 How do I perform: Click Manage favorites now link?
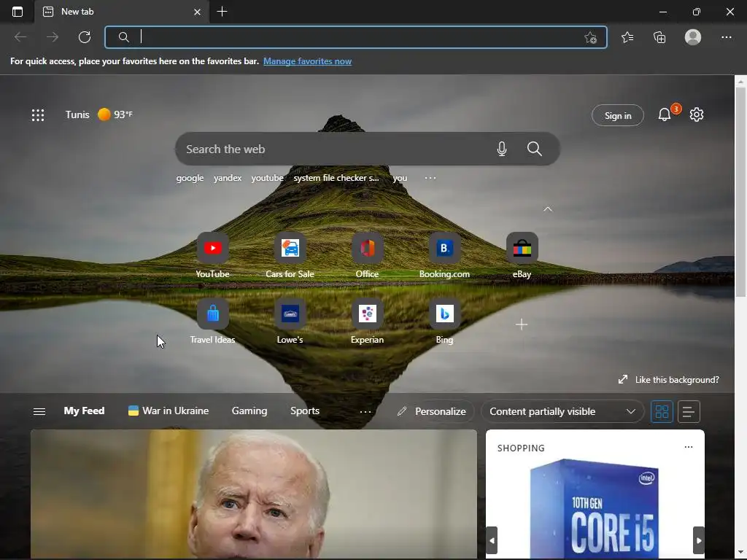(x=307, y=61)
